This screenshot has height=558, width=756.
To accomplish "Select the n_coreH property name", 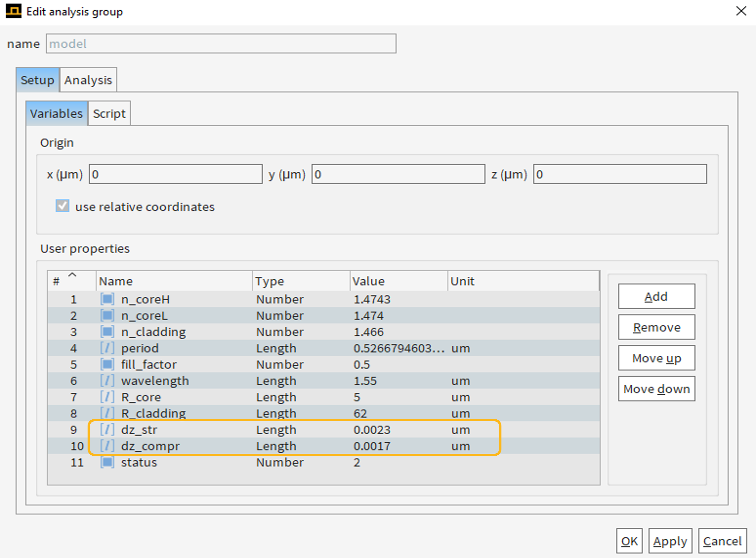I will tap(146, 299).
